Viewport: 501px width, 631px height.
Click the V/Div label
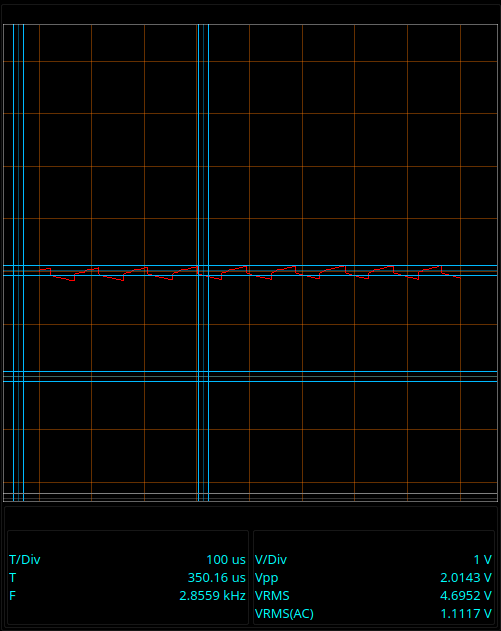[x=271, y=560]
